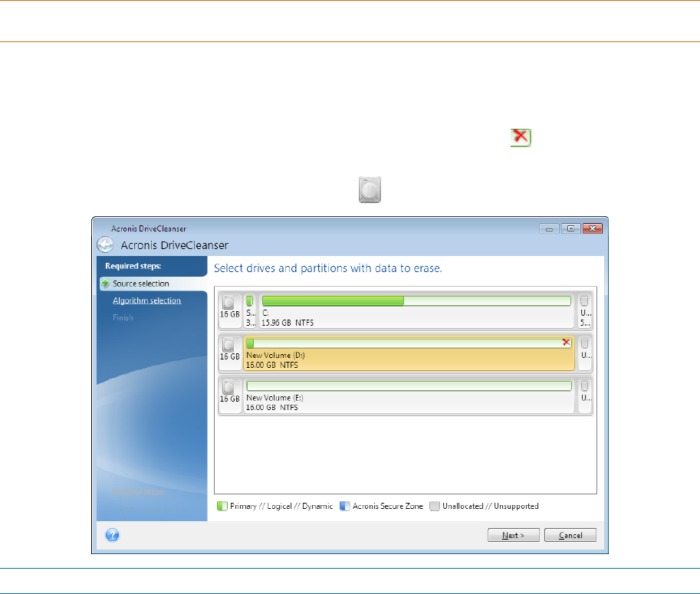
Task: Click the New Volume (E:) usage bar
Action: click(409, 386)
